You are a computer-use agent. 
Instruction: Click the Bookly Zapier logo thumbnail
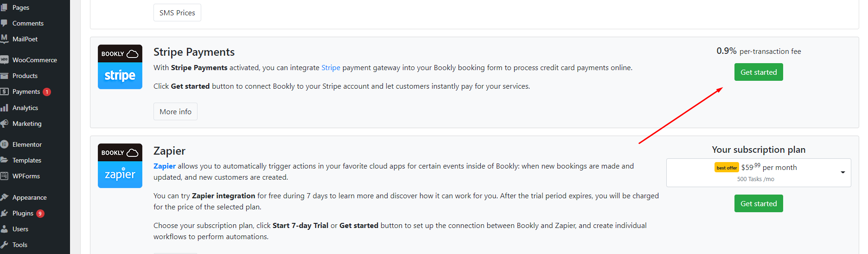coord(120,166)
